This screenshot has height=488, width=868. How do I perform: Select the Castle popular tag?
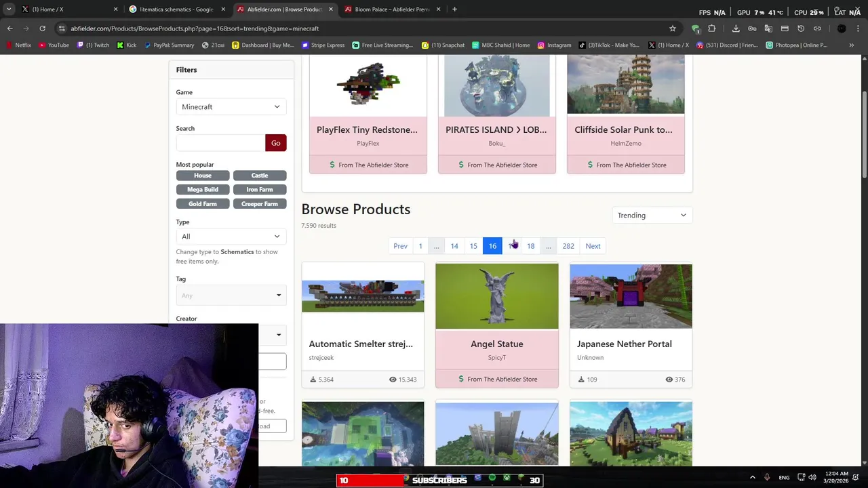(259, 175)
